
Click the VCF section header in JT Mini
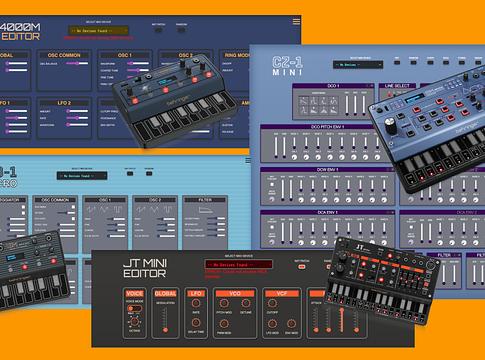[x=282, y=294]
